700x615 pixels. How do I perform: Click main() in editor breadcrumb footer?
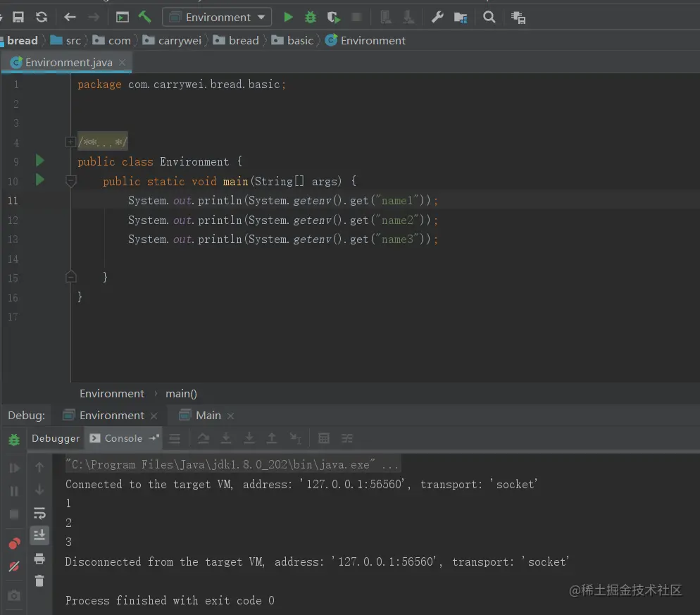pos(181,394)
